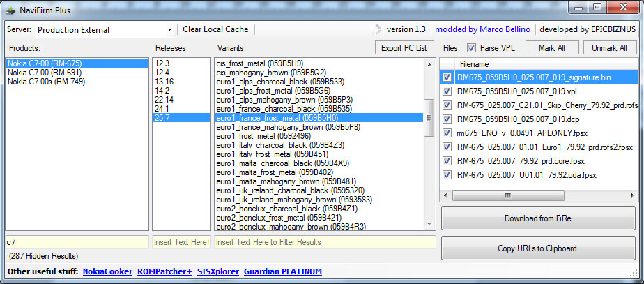This screenshot has height=284, width=644.
Task: Select release 13.16
Action: 181,82
